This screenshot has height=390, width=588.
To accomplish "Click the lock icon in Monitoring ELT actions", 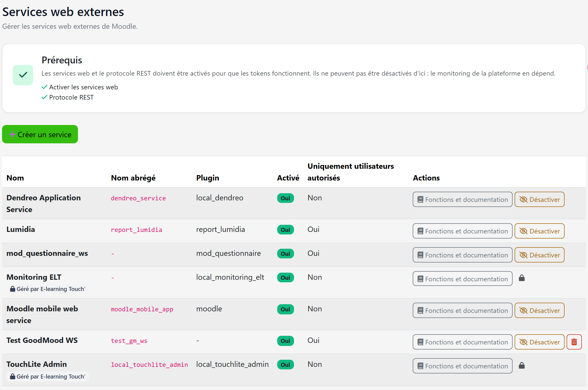I will [x=522, y=278].
